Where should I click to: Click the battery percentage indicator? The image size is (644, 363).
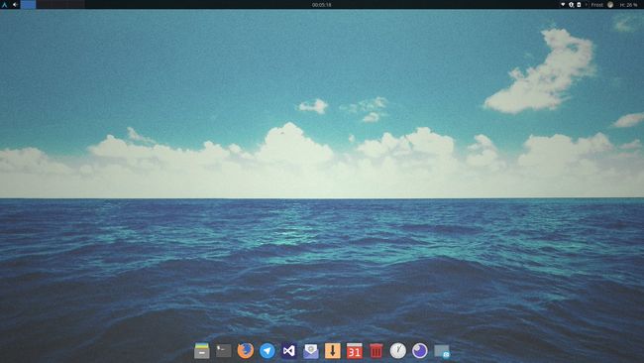(x=628, y=5)
